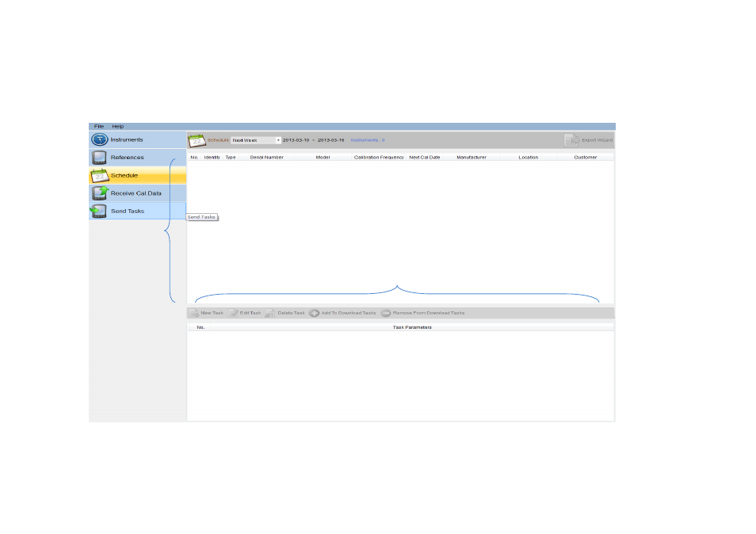Sort by Calibration Frequency column header

379,158
